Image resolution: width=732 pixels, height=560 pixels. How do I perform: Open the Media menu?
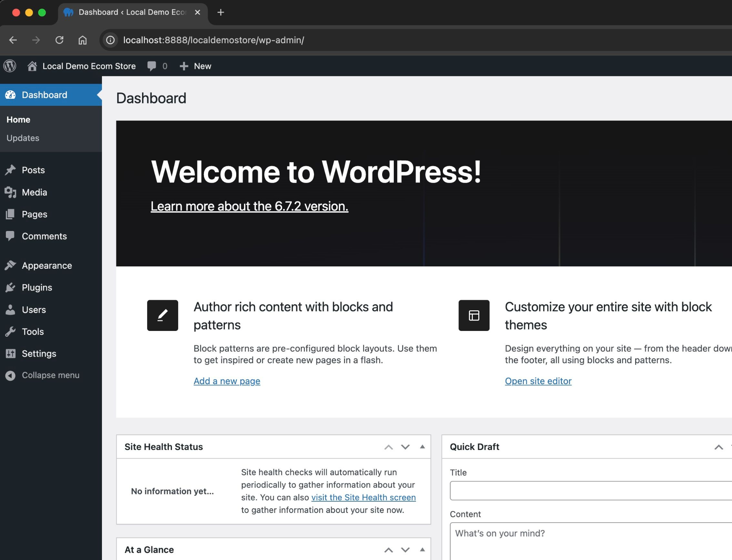51,192
